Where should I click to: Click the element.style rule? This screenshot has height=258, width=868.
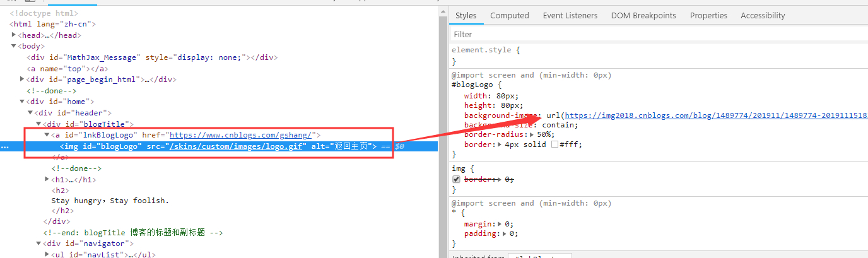coord(486,49)
